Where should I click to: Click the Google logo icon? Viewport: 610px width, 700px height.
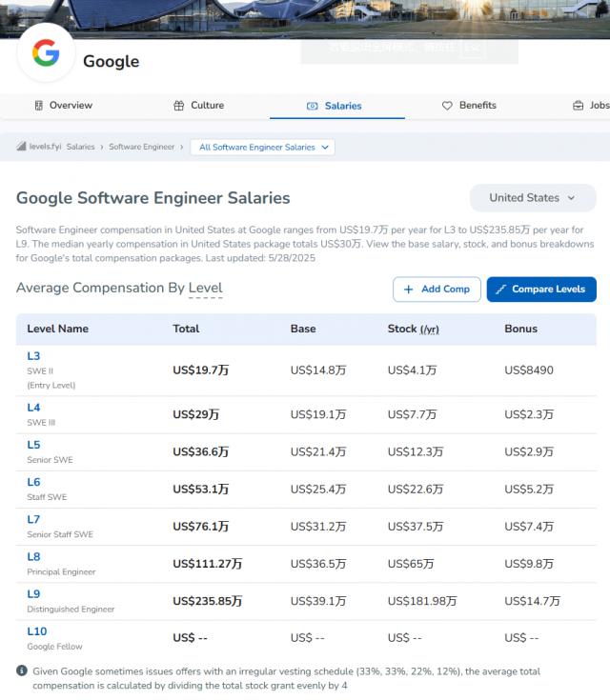click(45, 54)
